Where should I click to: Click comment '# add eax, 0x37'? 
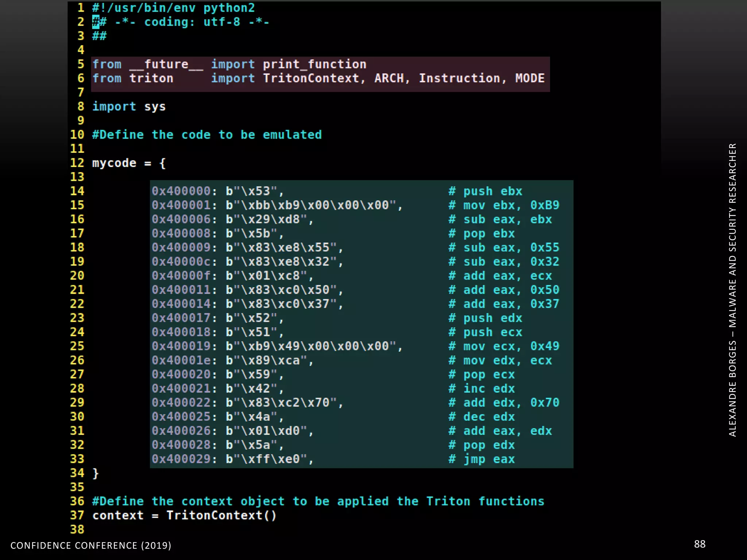pyautogui.click(x=504, y=304)
